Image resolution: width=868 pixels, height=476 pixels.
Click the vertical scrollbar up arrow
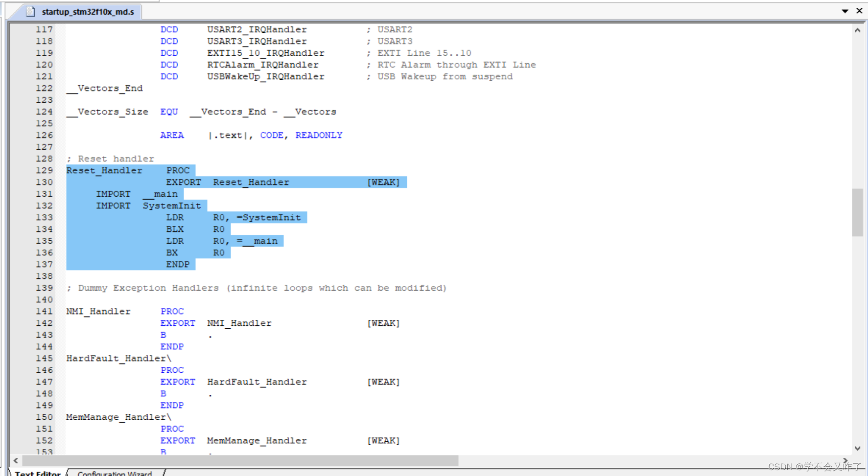click(857, 30)
